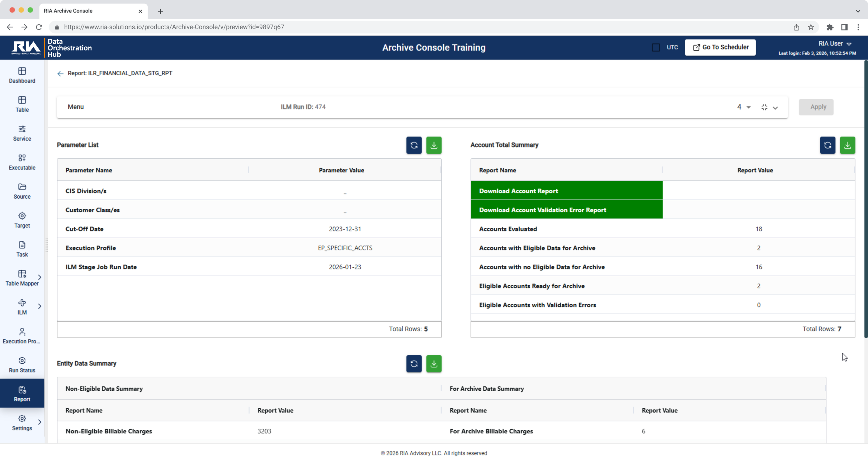Open the Execution Profile sidebar item
Image resolution: width=868 pixels, height=463 pixels.
coord(22,337)
